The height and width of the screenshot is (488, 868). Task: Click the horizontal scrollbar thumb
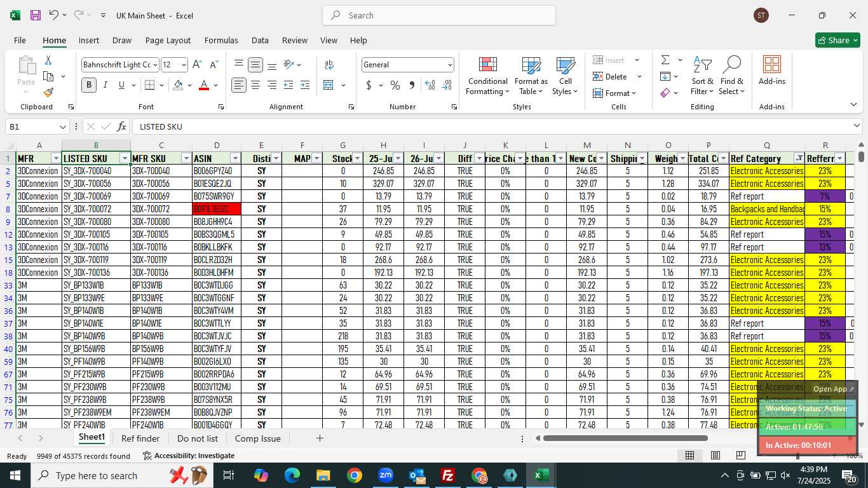coord(625,438)
